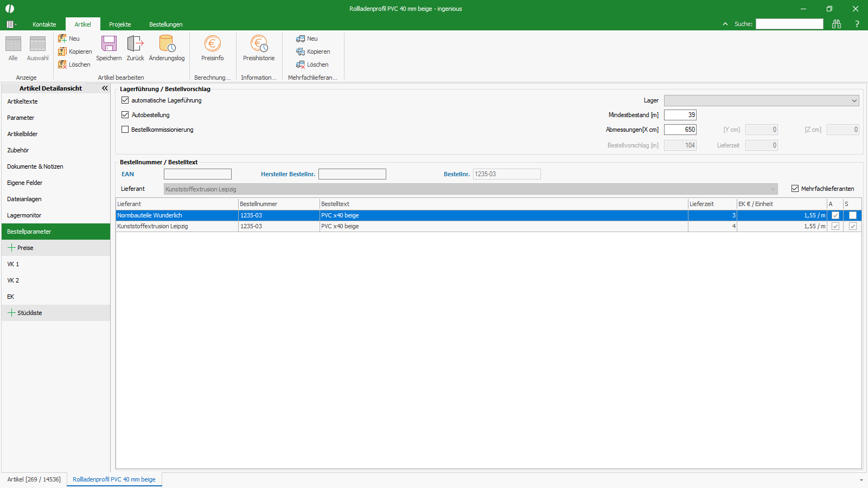Switch to the Bestellungen ribbon tab
This screenshot has height=488, width=868.
[165, 24]
